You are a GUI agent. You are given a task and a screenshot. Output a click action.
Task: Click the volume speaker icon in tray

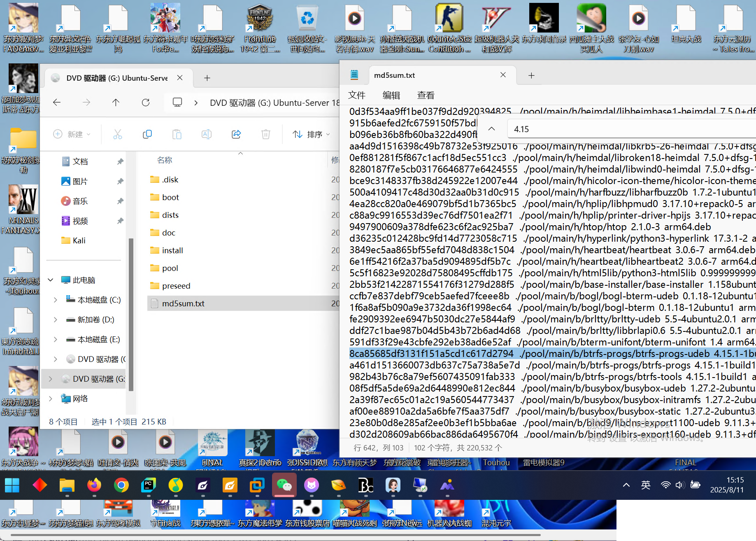[680, 485]
